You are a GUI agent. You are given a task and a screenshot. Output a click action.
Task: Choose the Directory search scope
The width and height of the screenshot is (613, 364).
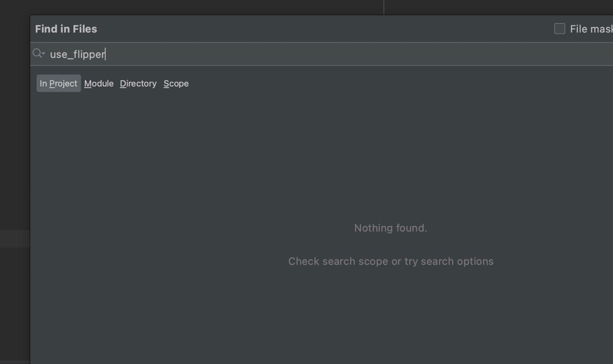pyautogui.click(x=138, y=83)
